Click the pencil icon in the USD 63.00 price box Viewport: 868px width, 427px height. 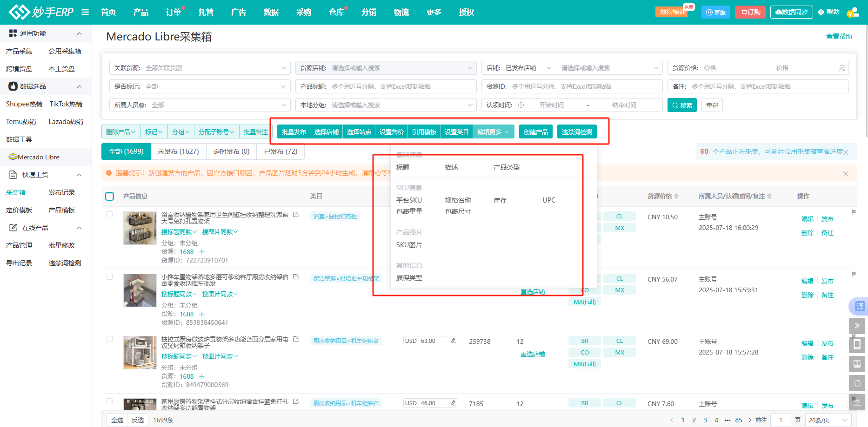453,341
